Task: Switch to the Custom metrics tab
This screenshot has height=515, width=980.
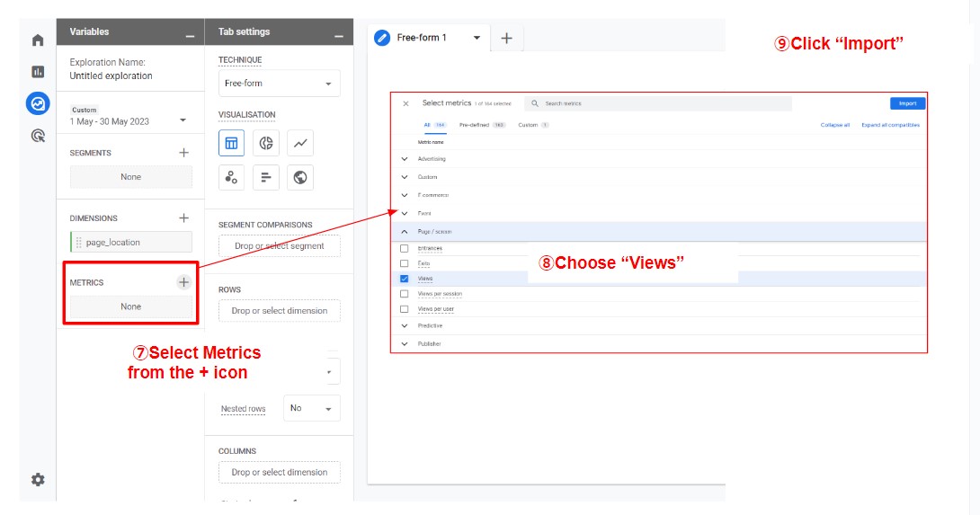Action: [x=533, y=125]
